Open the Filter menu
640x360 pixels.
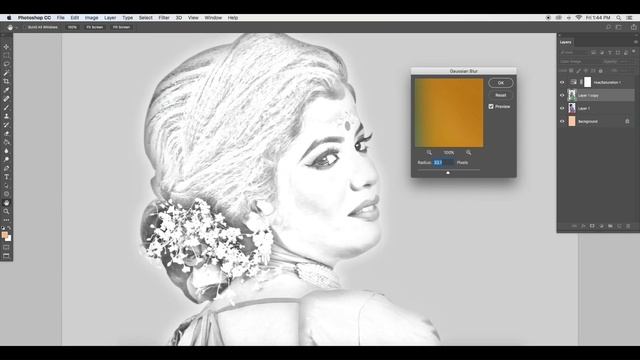[164, 18]
